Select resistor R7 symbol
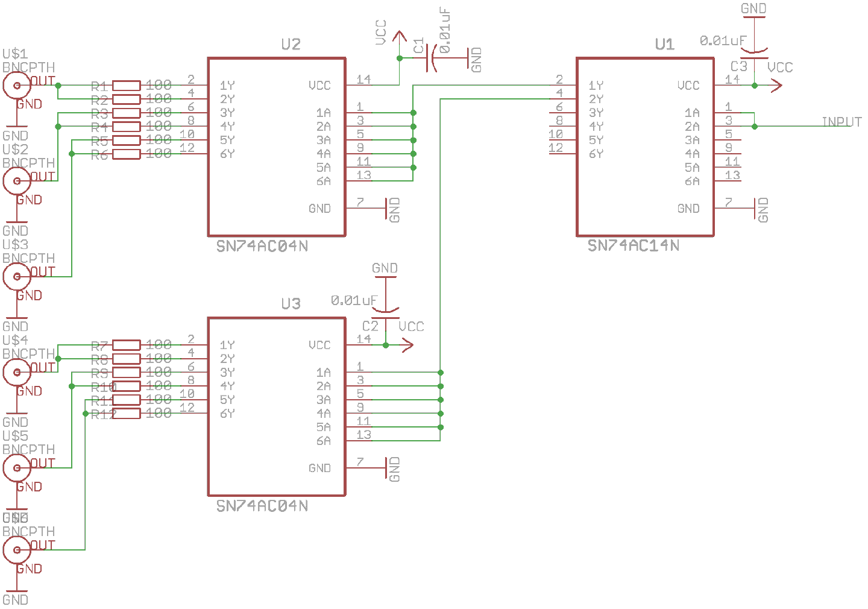This screenshot has height=609, width=868. pos(127,345)
